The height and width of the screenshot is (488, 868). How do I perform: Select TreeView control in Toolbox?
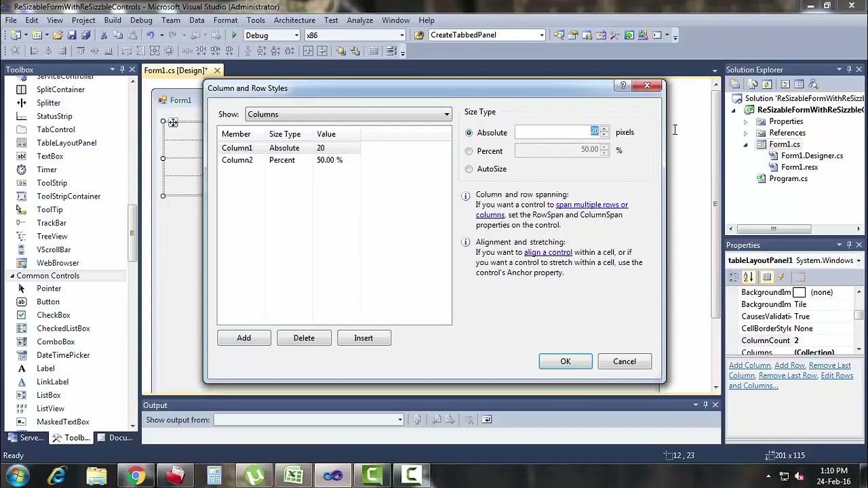tap(52, 237)
